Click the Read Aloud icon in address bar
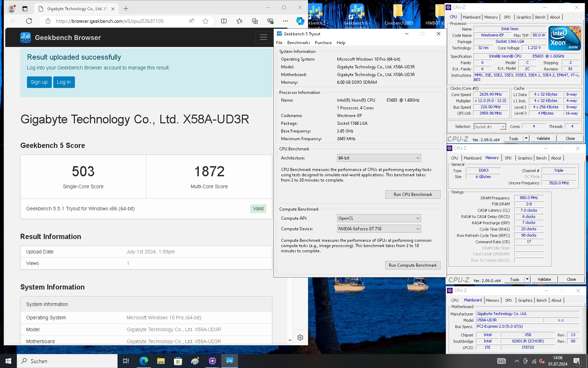 (191, 21)
